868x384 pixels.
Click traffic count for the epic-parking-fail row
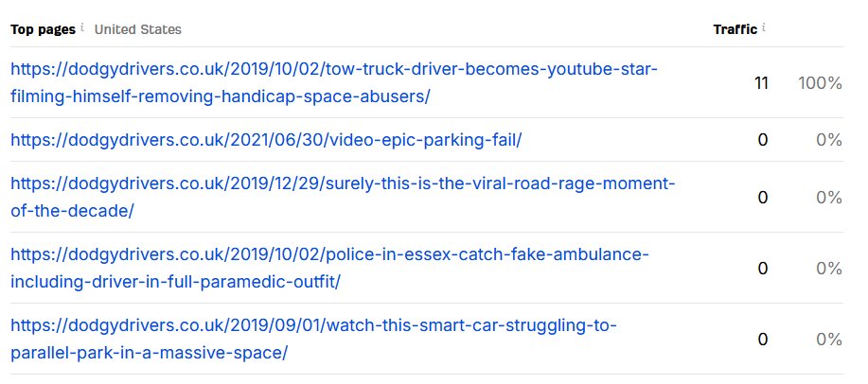click(763, 140)
